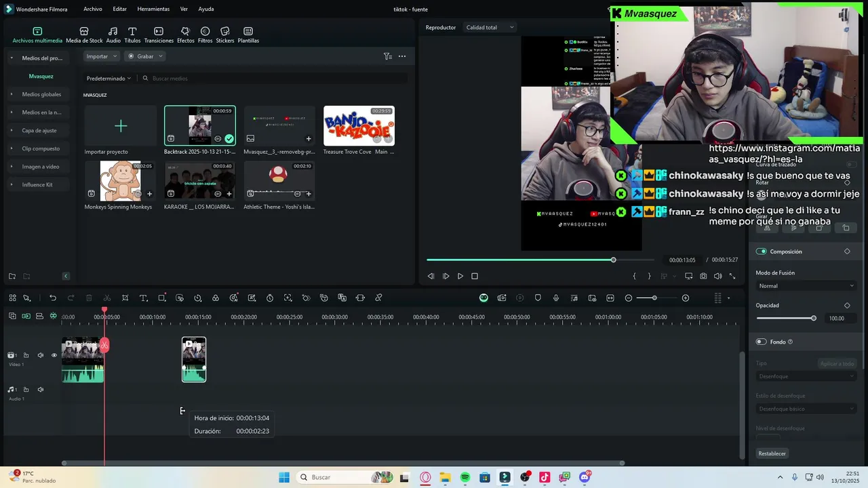This screenshot has height=488, width=868.
Task: Click the voiceover microphone icon
Action: 556,298
